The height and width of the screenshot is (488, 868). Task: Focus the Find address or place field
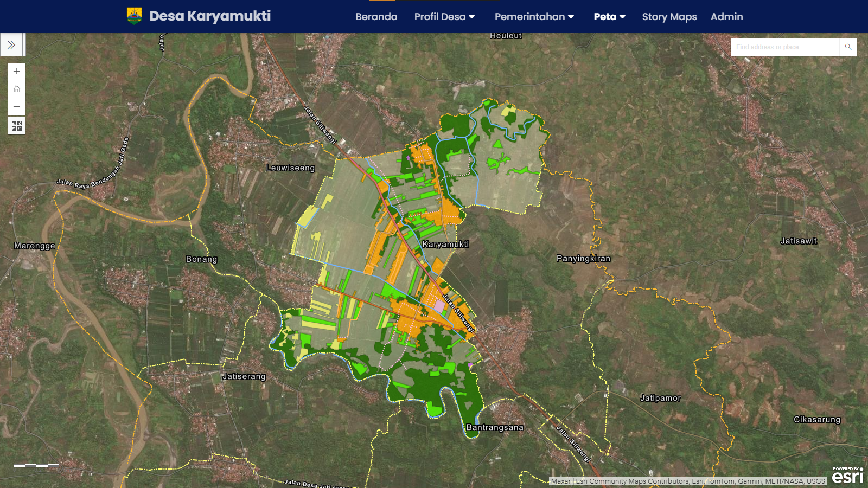point(784,47)
